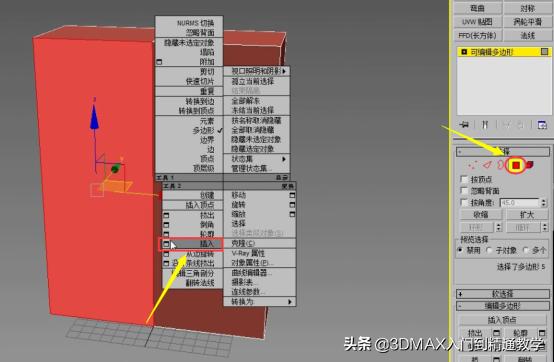Click bulb icon beside 可编辑多边形 modifier
554x362 pixels.
pos(464,52)
